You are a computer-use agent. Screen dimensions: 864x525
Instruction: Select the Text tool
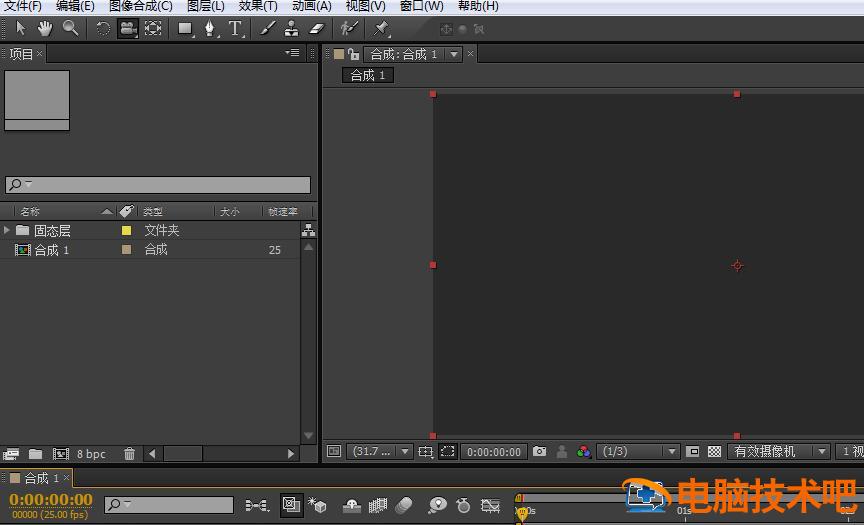pos(235,28)
